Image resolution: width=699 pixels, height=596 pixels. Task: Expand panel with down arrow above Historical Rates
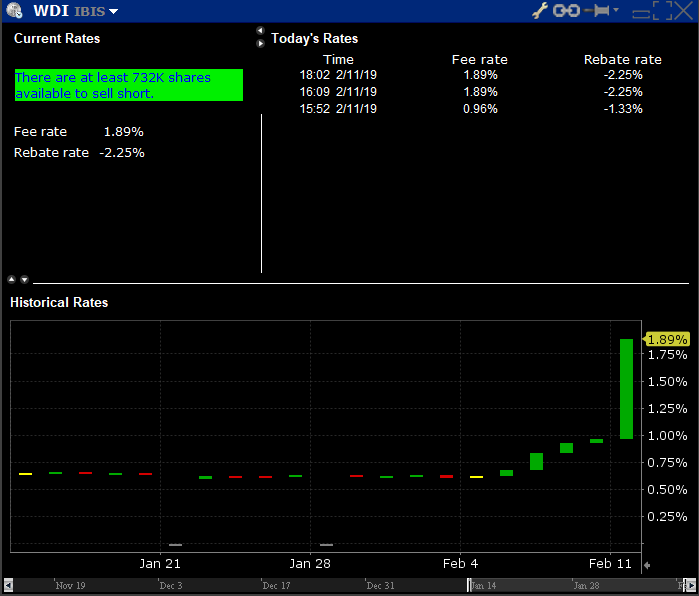25,280
